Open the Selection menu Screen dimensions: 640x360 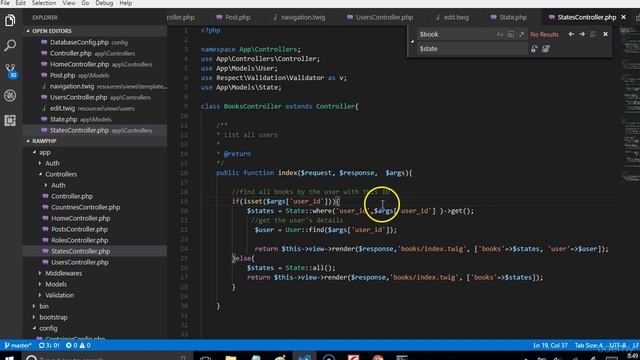click(x=44, y=3)
